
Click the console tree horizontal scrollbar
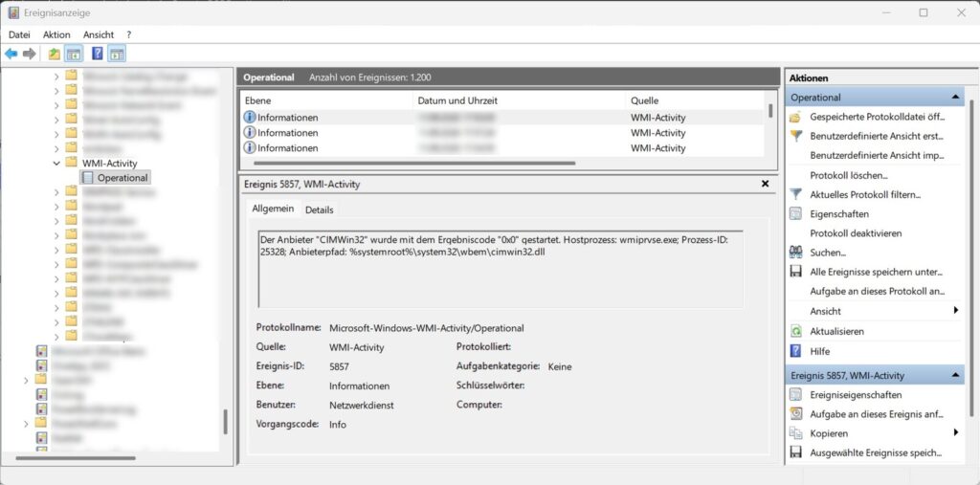[75, 458]
